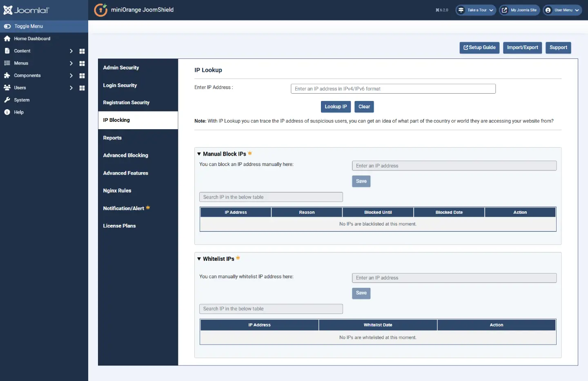Click the System wrench icon
The height and width of the screenshot is (381, 588).
pyautogui.click(x=7, y=100)
